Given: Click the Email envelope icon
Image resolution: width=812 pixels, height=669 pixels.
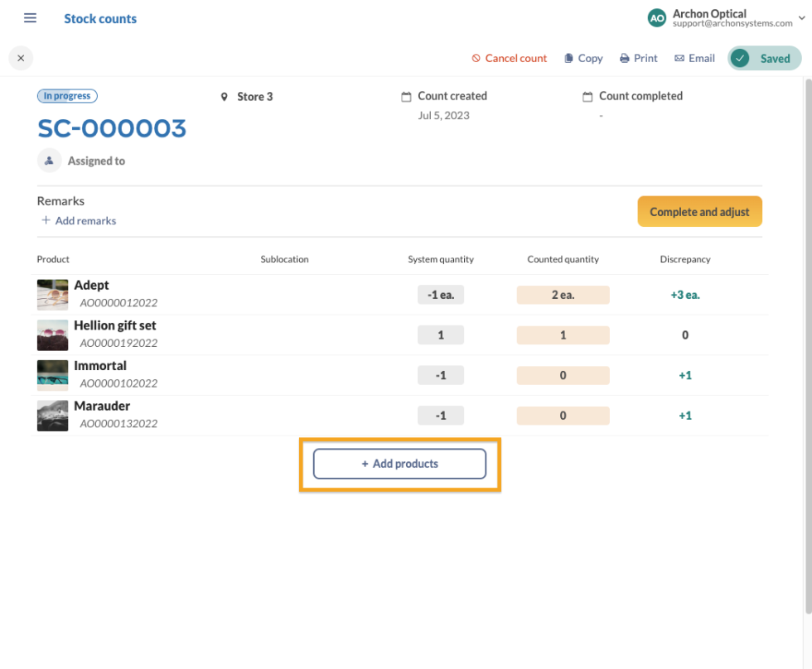Looking at the screenshot, I should pyautogui.click(x=679, y=59).
